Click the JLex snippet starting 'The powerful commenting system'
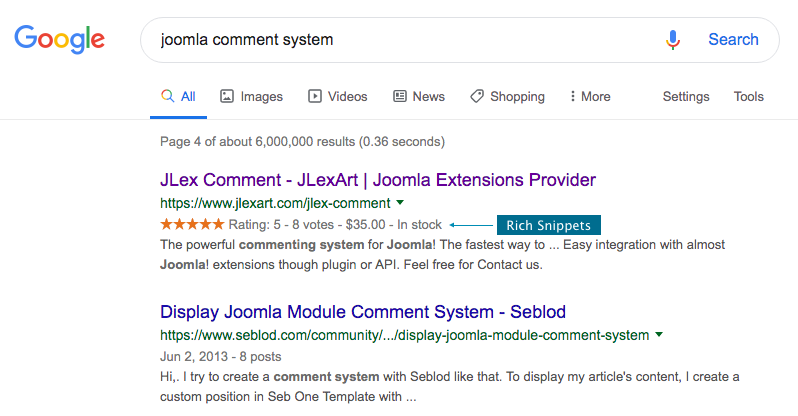This screenshot has width=798, height=416. (442, 255)
